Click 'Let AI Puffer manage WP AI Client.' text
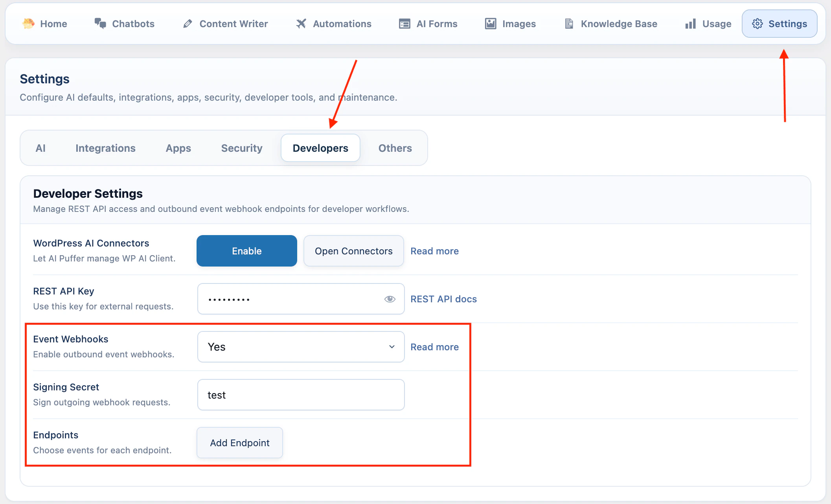The height and width of the screenshot is (504, 831). pos(104,258)
